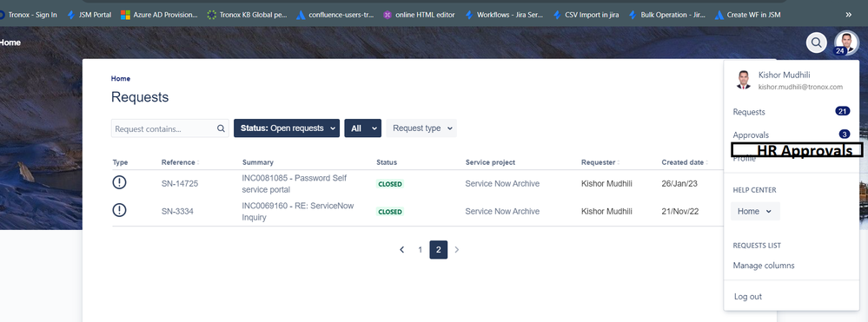Click the incident icon for SN-14725
Screen dimensions: 868x322
[x=119, y=182]
